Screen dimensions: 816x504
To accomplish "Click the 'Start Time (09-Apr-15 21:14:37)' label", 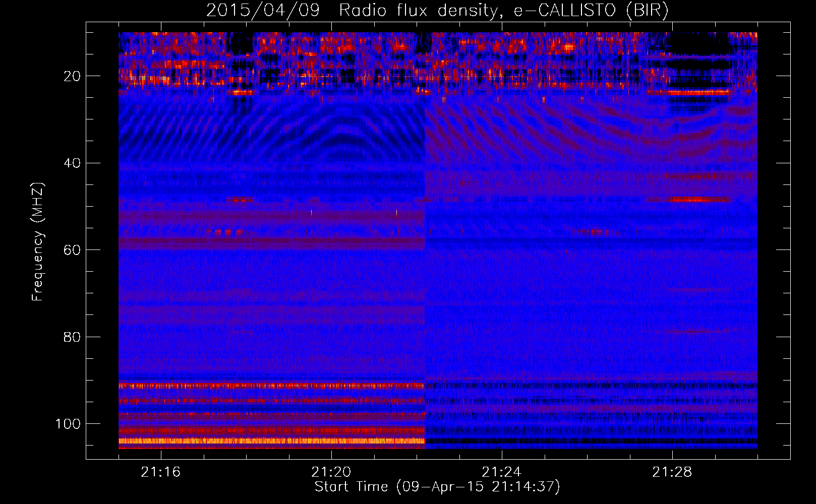I will click(437, 487).
